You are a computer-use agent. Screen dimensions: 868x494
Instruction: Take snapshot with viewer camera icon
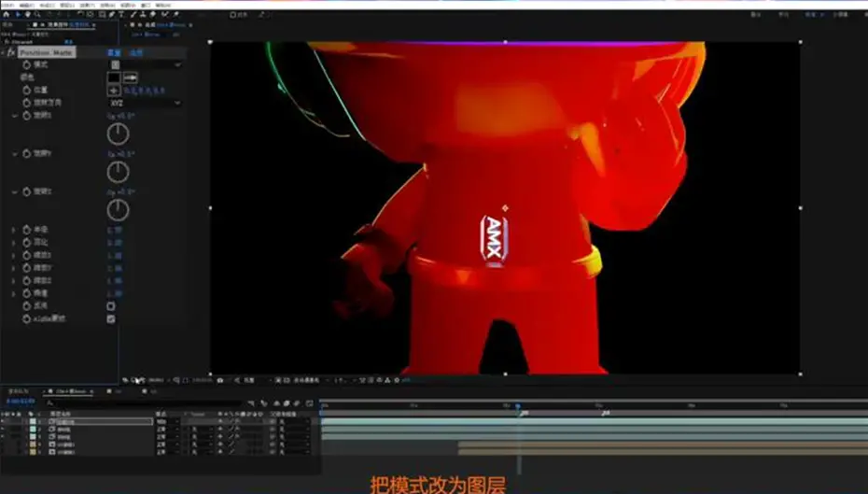point(220,380)
